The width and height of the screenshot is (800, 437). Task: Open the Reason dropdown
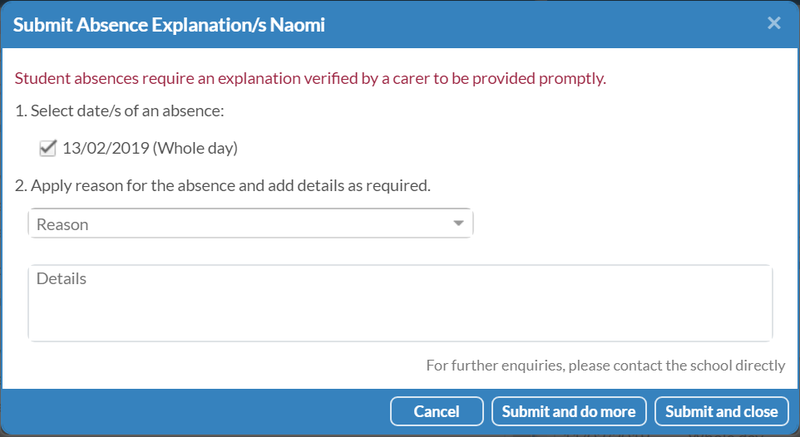tap(251, 223)
